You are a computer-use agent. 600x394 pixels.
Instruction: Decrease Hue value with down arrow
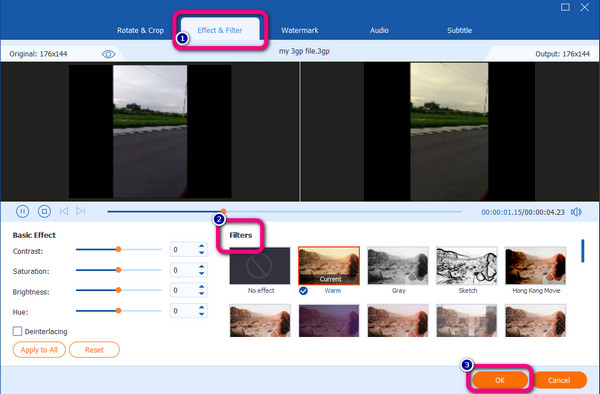pyautogui.click(x=202, y=314)
